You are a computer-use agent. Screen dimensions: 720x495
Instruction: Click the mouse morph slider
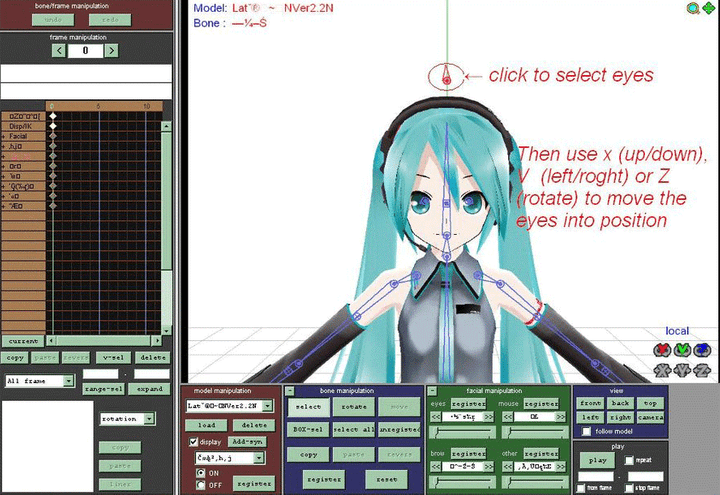pyautogui.click(x=535, y=432)
